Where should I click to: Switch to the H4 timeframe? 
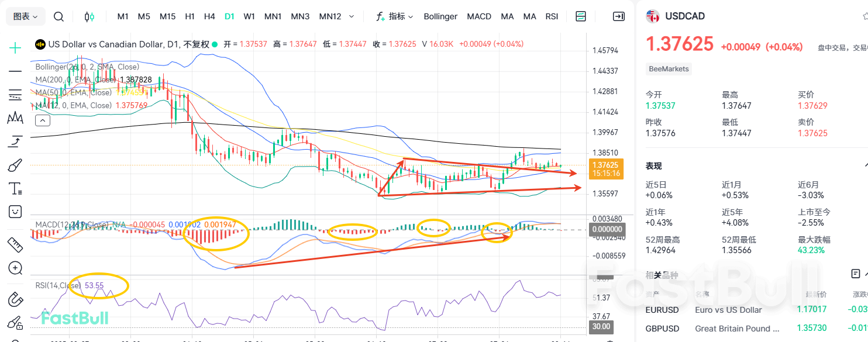(x=209, y=16)
